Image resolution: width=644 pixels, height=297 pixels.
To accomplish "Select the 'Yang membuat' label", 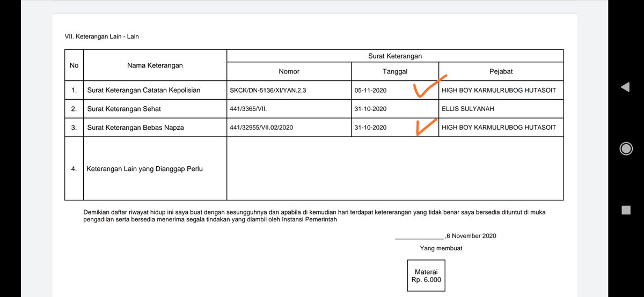I will (441, 248).
